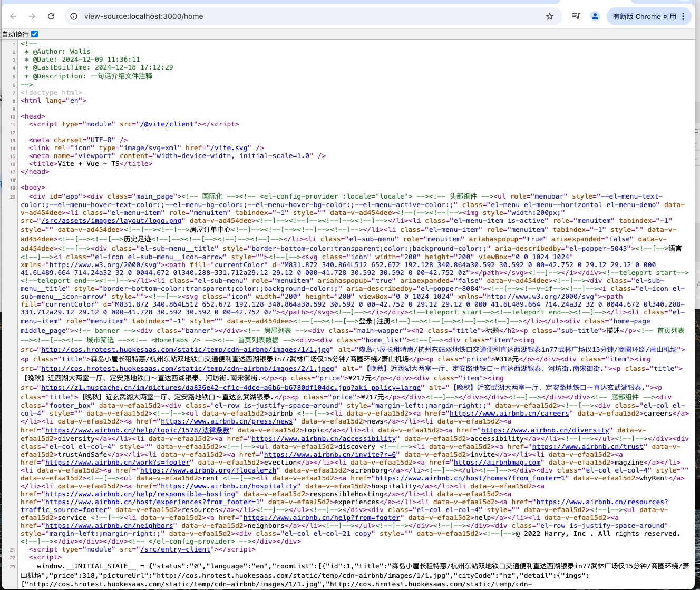700x590 pixels.
Task: Open the airbnb.cn/resources link
Action: 602,502
